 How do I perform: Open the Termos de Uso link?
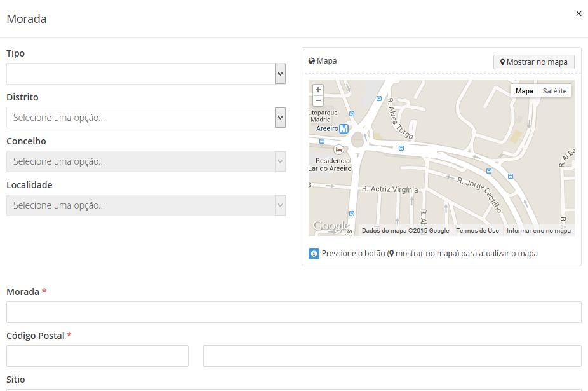(478, 231)
